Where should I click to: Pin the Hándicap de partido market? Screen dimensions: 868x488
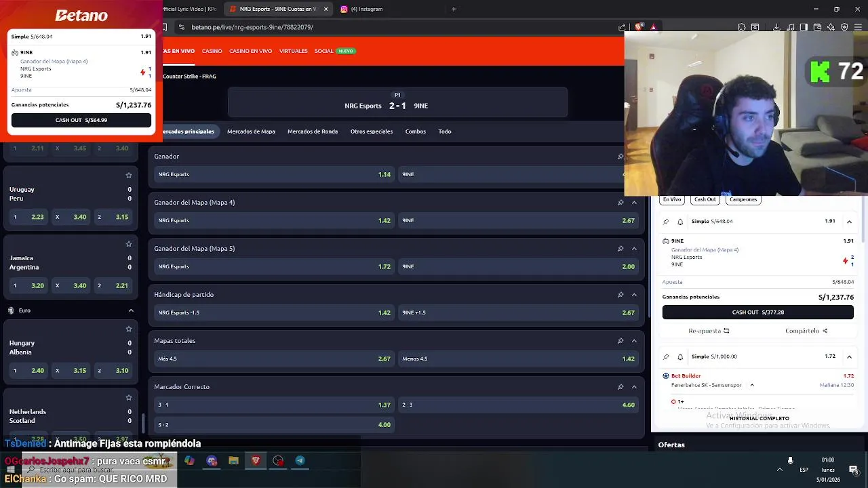620,295
